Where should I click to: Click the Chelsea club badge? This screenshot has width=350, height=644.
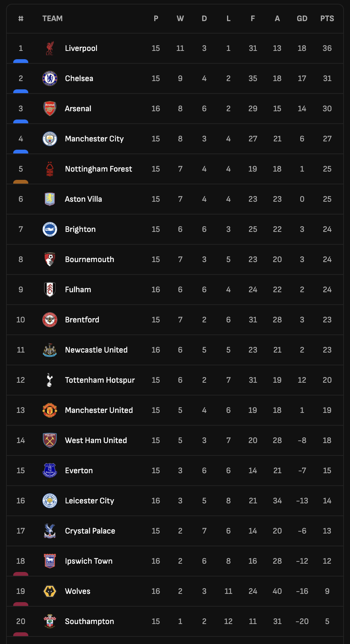click(50, 78)
